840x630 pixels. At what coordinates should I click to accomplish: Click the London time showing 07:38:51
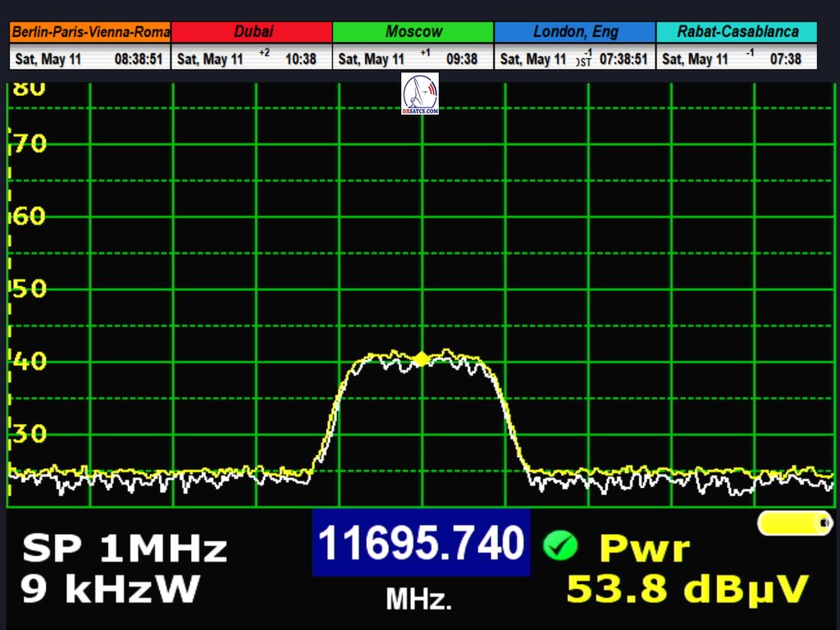[x=623, y=59]
